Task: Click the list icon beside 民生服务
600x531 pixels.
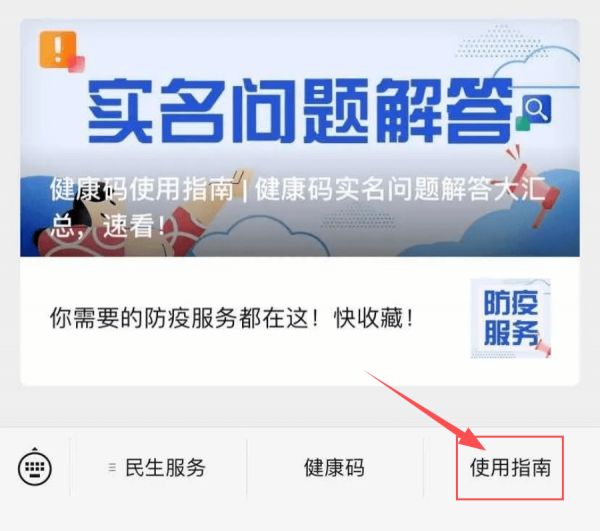Action: tap(112, 467)
